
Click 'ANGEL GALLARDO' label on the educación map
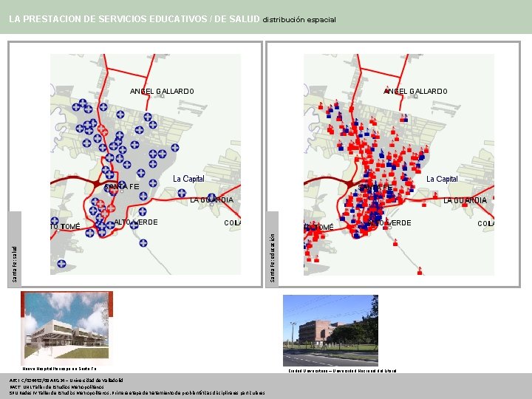(x=415, y=92)
